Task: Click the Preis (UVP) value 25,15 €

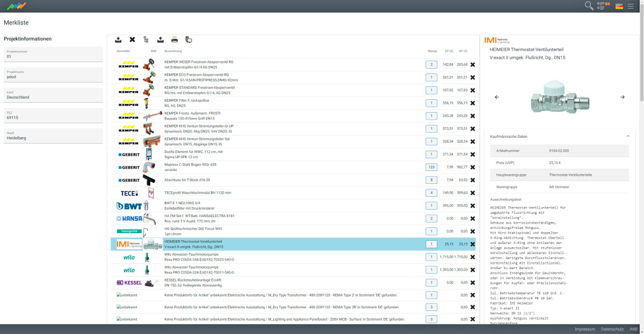Action: coord(555,163)
